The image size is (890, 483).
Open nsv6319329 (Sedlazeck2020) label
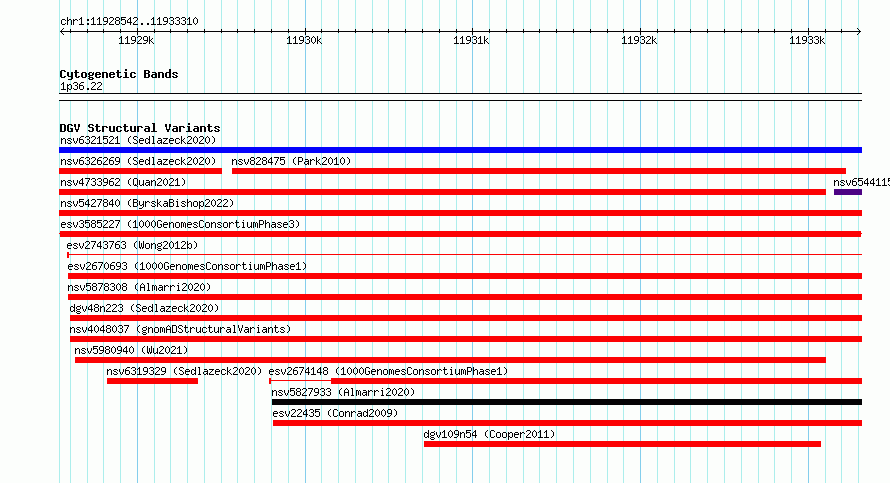(x=184, y=371)
